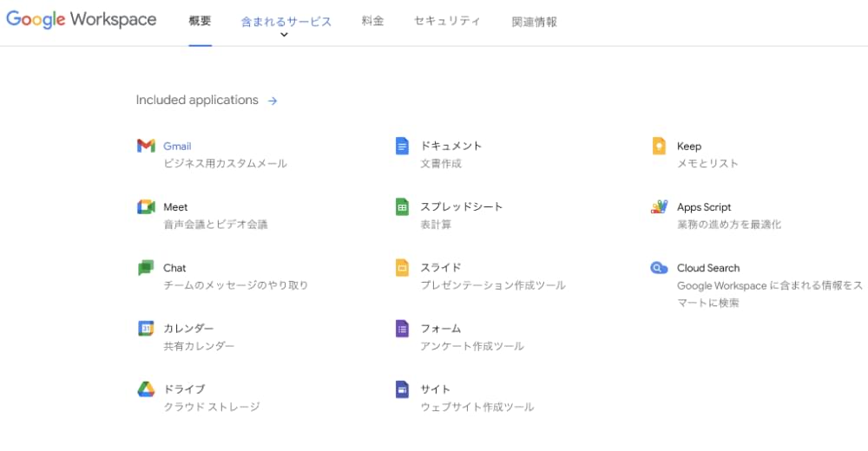Click the Google Meet camera icon
This screenshot has width=868, height=451.
[145, 206]
